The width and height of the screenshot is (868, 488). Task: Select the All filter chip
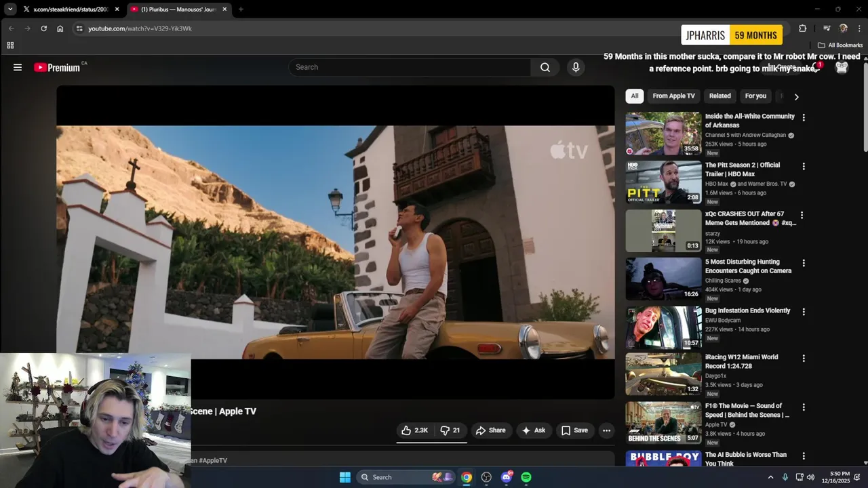[634, 96]
